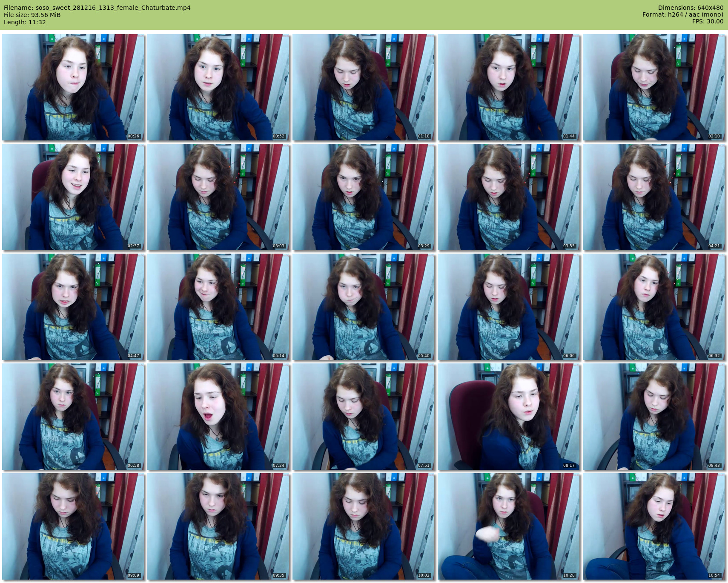Open the thumbnail labeled 09:35

point(218,526)
